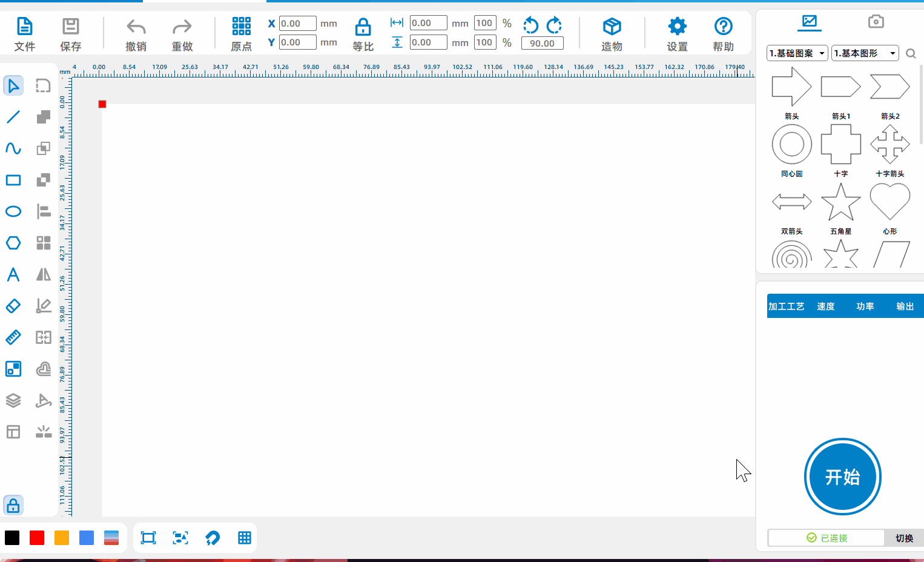Image resolution: width=924 pixels, height=562 pixels.
Task: Rotate counterclockwise using the left rotate icon
Action: [530, 25]
